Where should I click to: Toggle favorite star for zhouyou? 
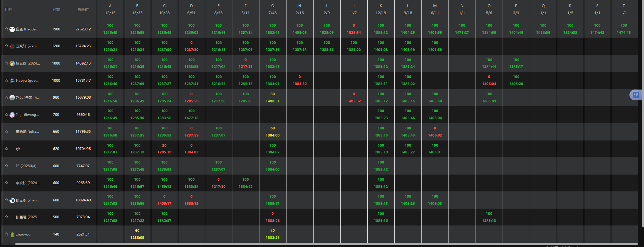6,234
